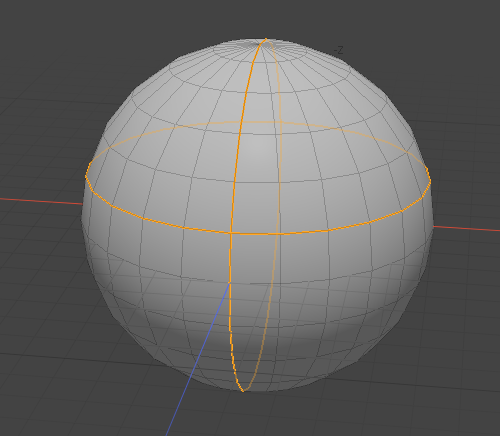This screenshot has width=500, height=436.
Task: Click the -Z axis label near the sphere top
Action: pyautogui.click(x=339, y=50)
